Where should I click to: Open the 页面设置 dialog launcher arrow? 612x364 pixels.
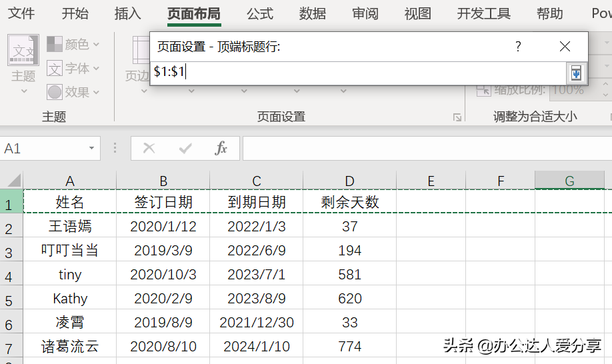pos(457,117)
